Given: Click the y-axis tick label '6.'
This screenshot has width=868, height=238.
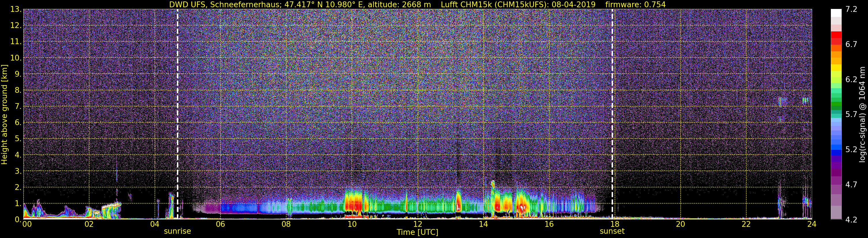Looking at the screenshot, I should click(18, 123).
